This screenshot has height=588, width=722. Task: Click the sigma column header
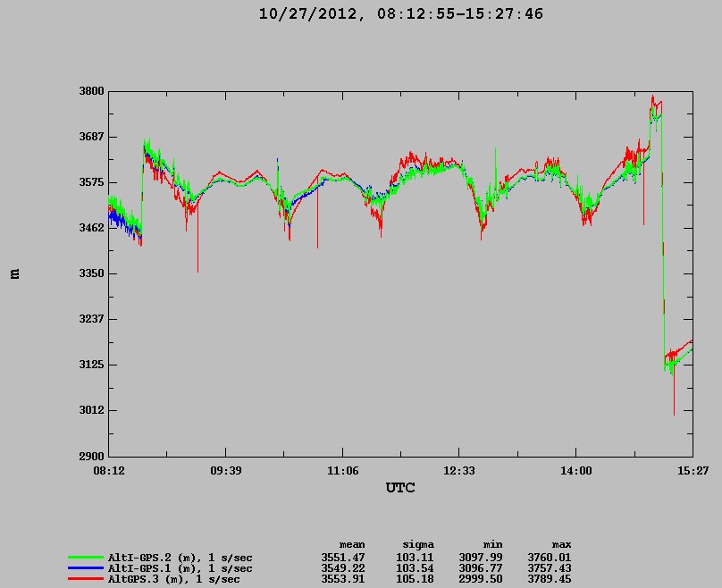(418, 545)
